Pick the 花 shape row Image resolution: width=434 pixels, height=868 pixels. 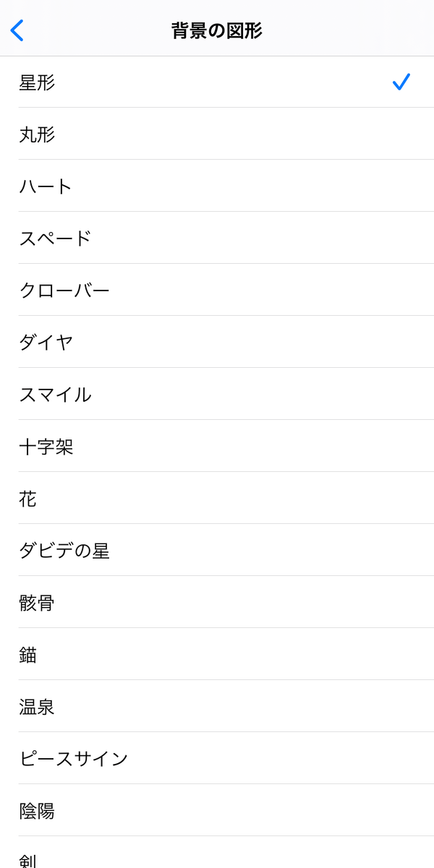(x=217, y=499)
